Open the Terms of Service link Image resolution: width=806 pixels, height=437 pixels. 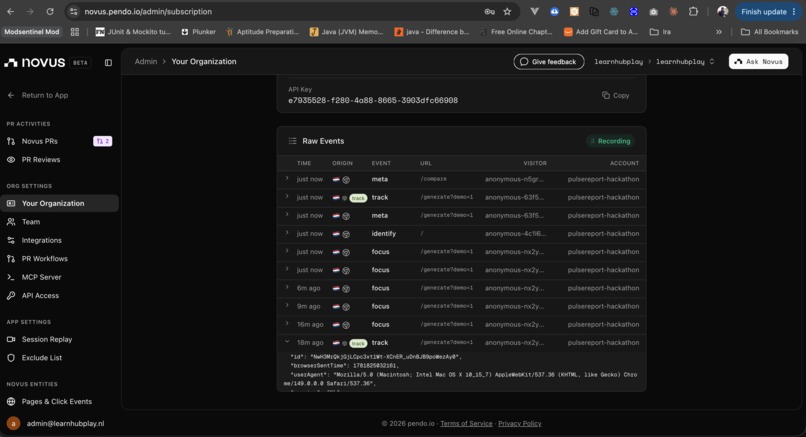[x=466, y=424]
